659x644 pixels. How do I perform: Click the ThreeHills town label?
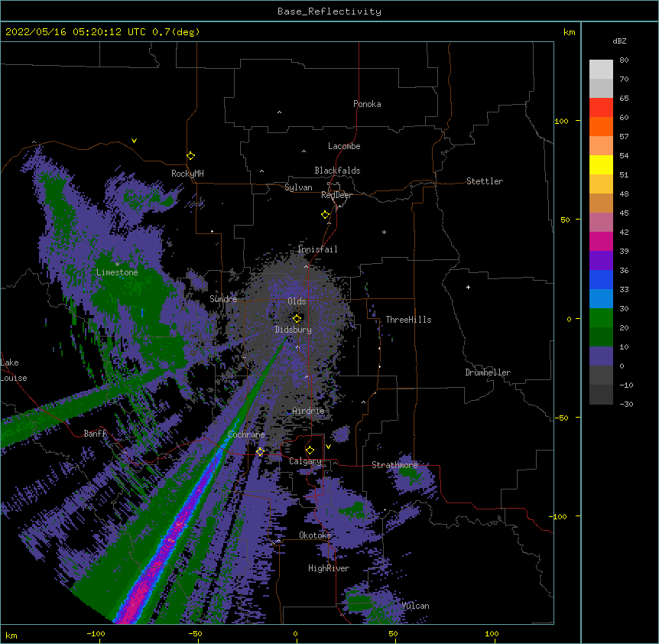point(408,320)
